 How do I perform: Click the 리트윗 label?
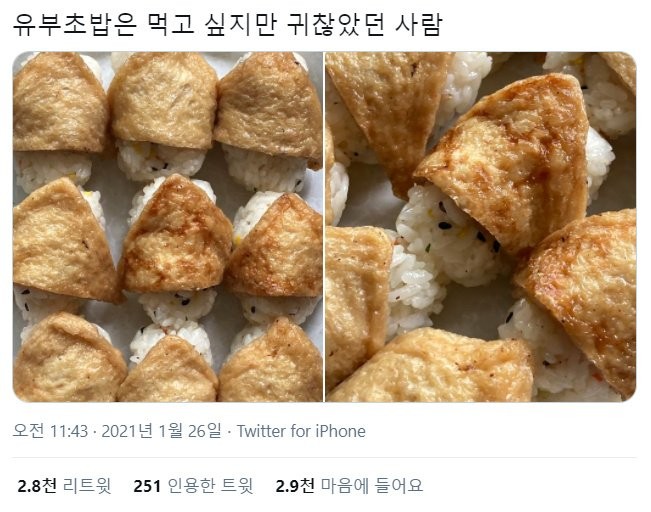[87, 485]
